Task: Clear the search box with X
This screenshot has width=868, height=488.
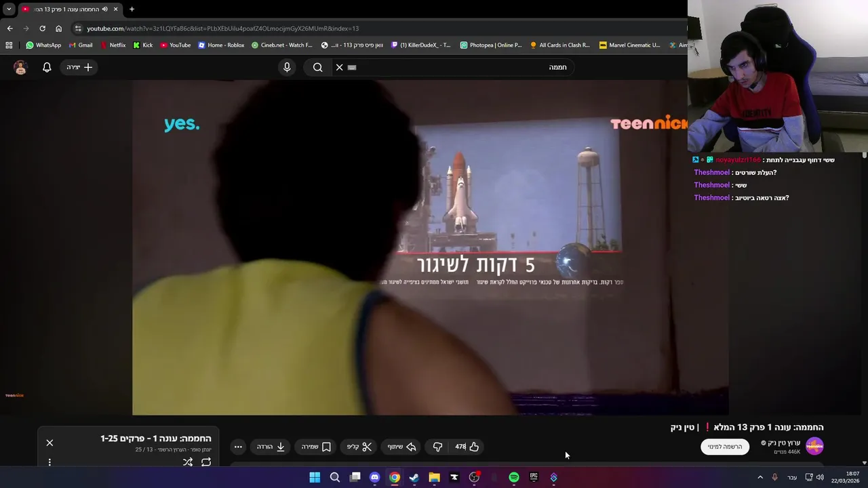Action: [340, 67]
